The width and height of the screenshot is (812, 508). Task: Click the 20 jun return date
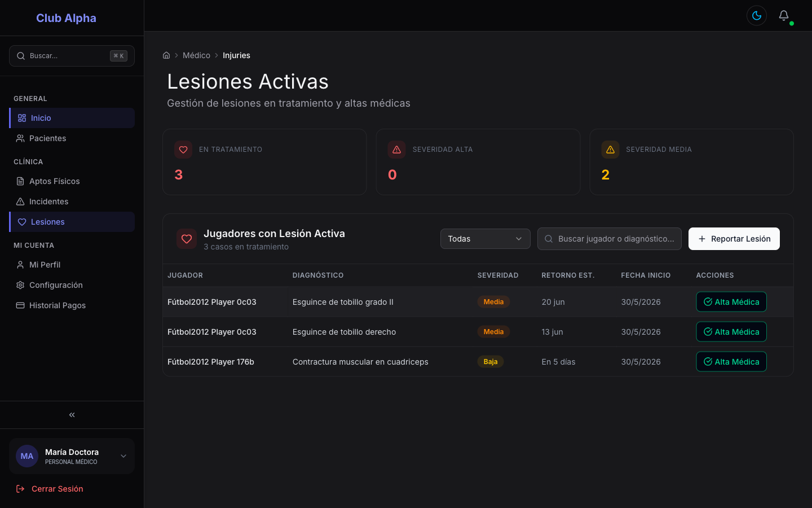pyautogui.click(x=553, y=302)
